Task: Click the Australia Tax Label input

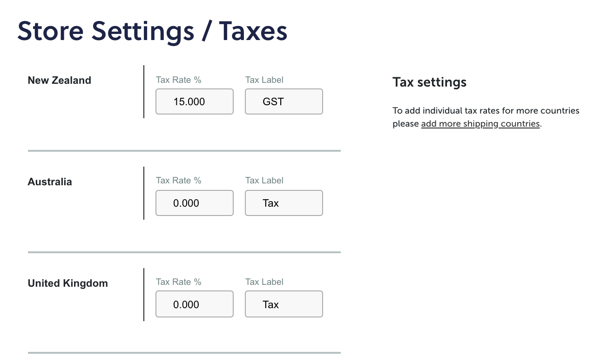Action: click(284, 203)
